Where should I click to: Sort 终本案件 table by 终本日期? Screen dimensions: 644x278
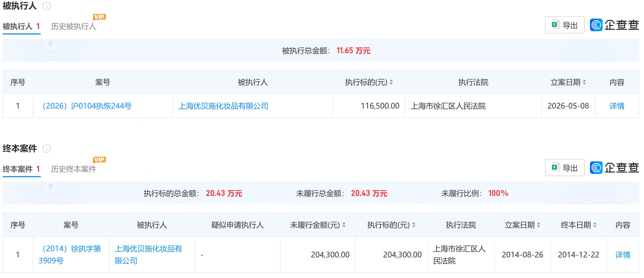[595, 225]
